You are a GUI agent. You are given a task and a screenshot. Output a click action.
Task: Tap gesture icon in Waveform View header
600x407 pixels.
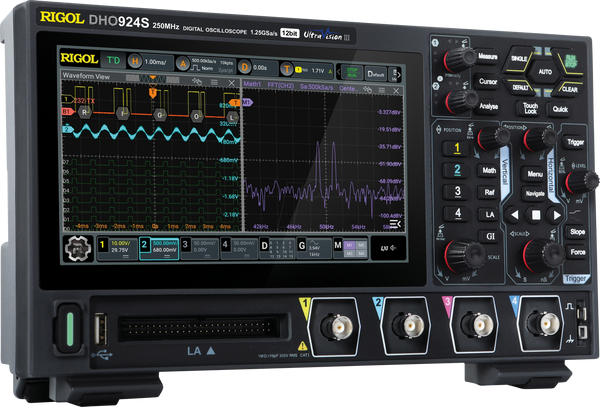[x=197, y=81]
